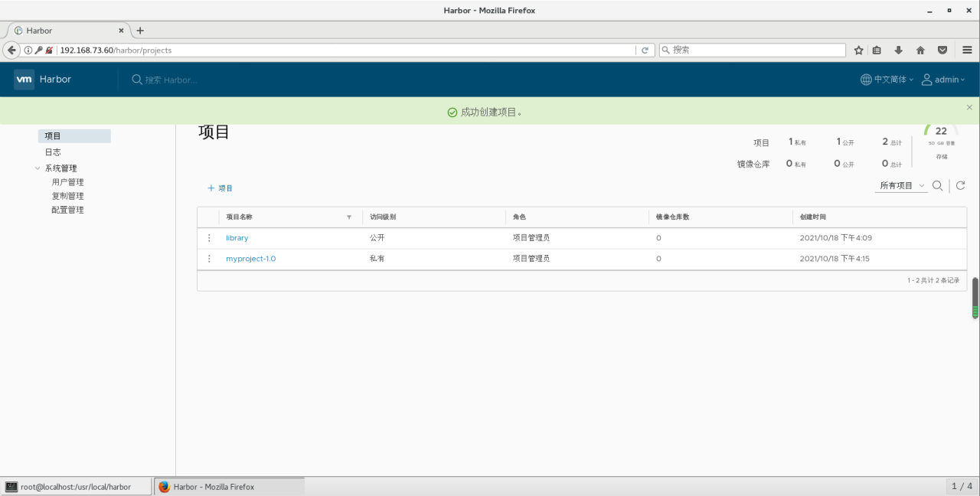Viewport: 980px width, 496px height.
Task: Click the filter icon on 项目名称 column
Action: (x=349, y=217)
